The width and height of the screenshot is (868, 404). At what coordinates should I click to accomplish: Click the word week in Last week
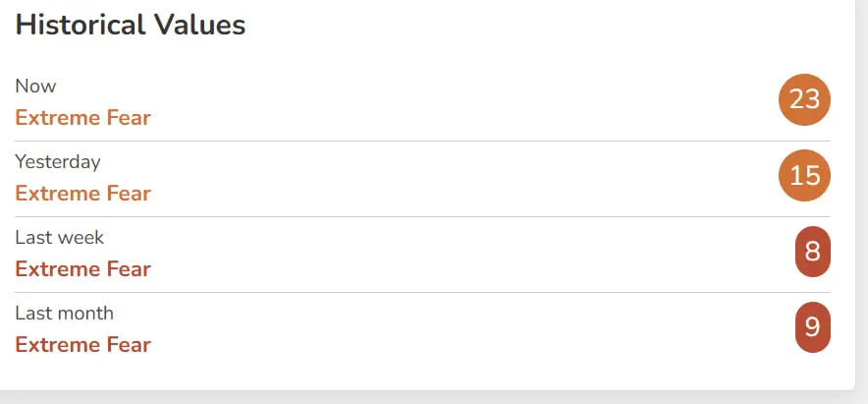click(x=81, y=237)
